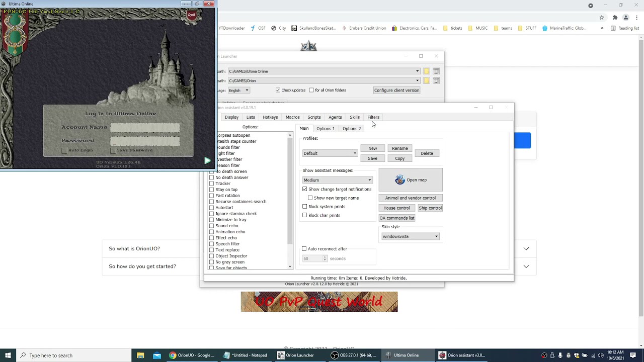Enable Show new target name
The height and width of the screenshot is (362, 644).
[x=310, y=198]
